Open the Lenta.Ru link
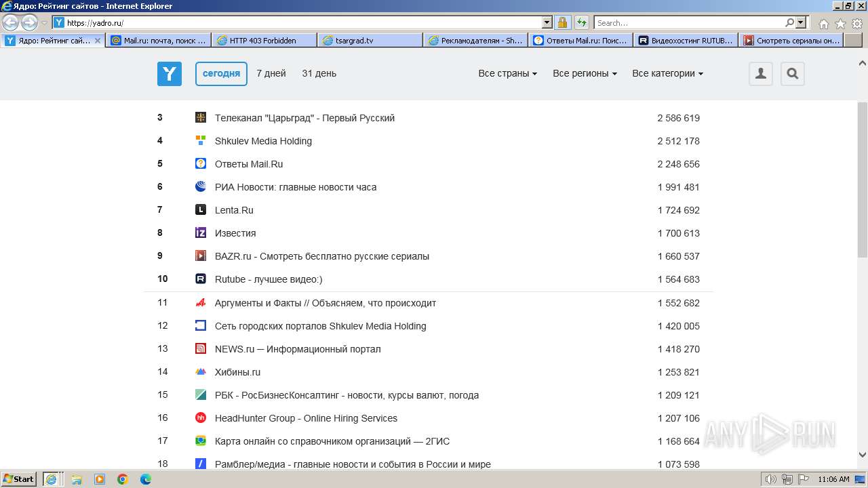The height and width of the screenshot is (488, 868). pos(234,210)
